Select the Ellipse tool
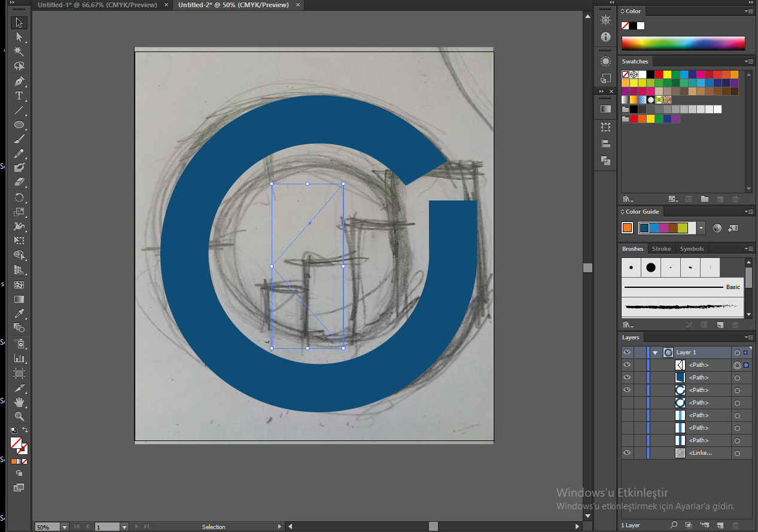 [19, 125]
